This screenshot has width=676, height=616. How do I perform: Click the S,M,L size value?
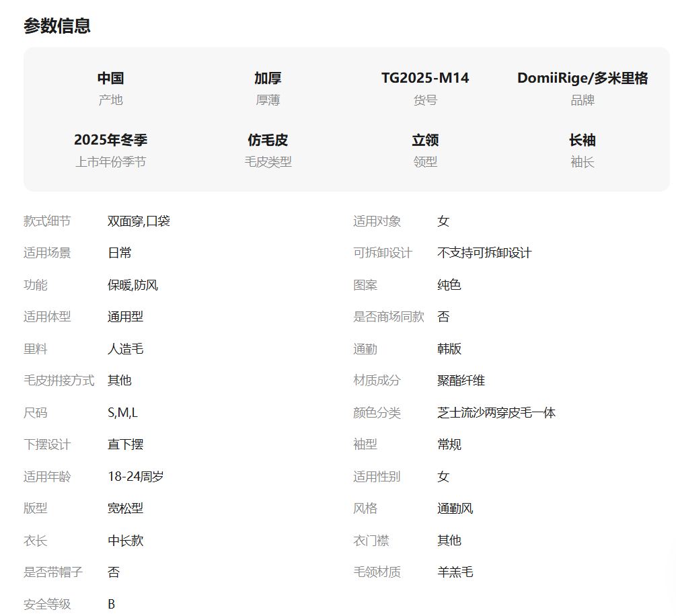tap(122, 413)
